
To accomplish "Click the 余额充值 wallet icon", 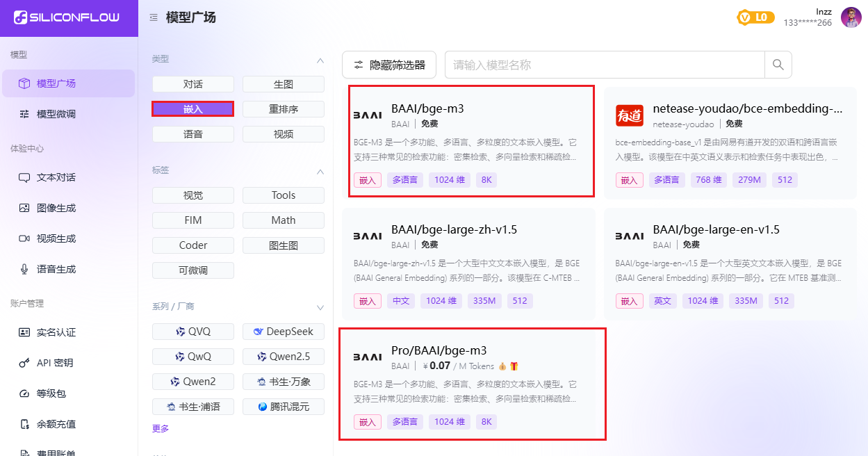I will [x=24, y=424].
